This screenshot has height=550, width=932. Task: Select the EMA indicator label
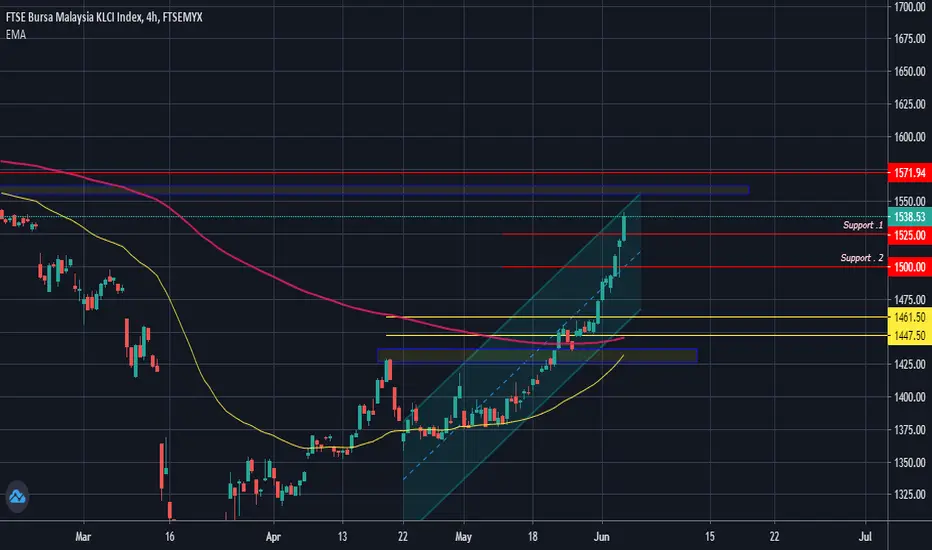click(16, 34)
